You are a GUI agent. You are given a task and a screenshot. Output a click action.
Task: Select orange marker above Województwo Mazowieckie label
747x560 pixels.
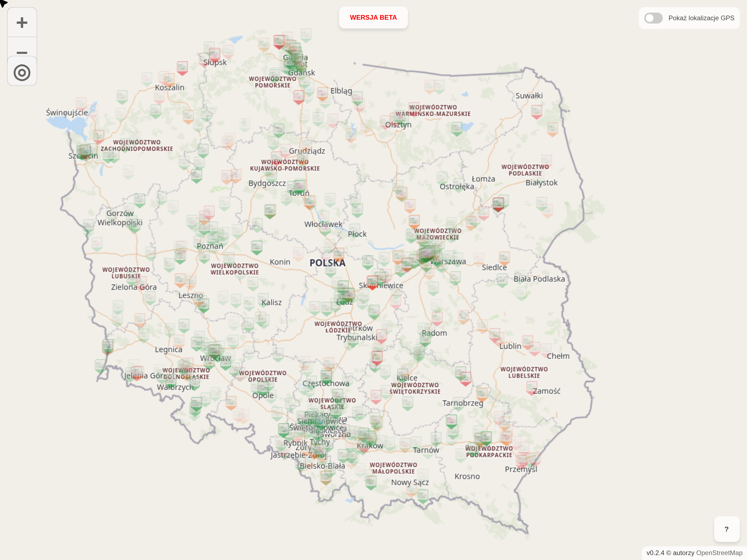coord(414,221)
